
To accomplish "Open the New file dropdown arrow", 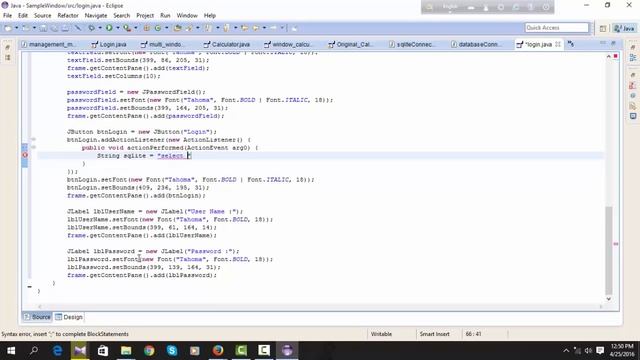I will pyautogui.click(x=16, y=28).
